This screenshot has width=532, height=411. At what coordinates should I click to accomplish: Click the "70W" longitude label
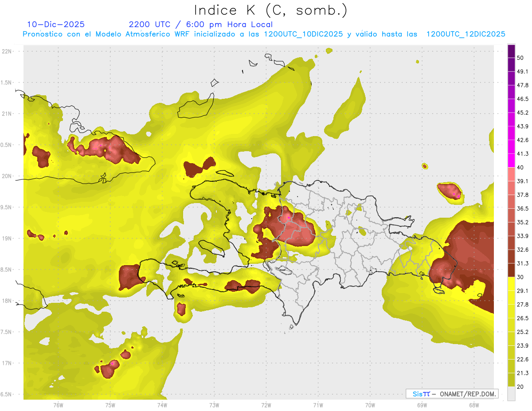tap(370, 405)
